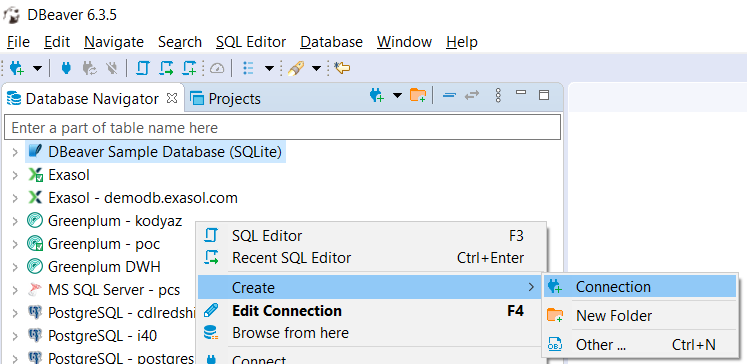Open the Window menu

(x=404, y=42)
